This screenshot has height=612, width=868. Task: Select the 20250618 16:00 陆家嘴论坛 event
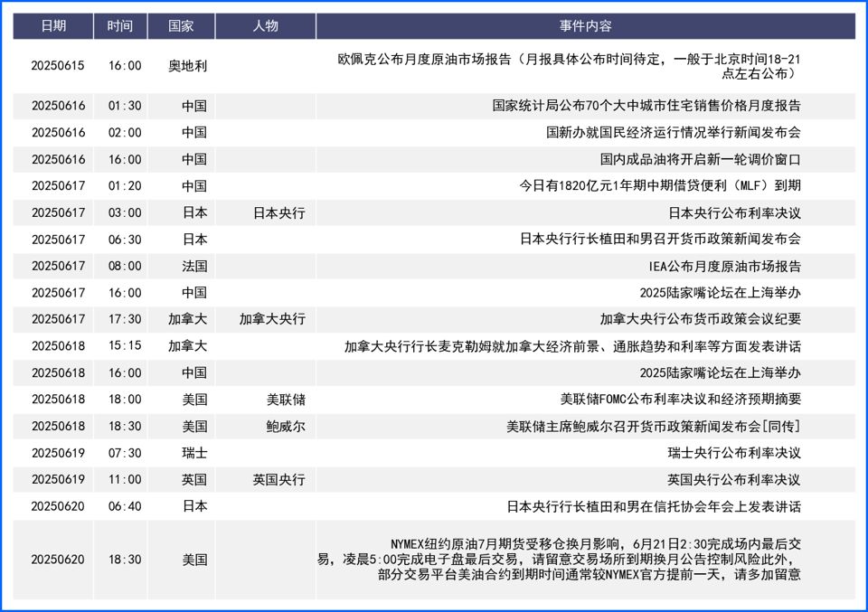point(721,373)
